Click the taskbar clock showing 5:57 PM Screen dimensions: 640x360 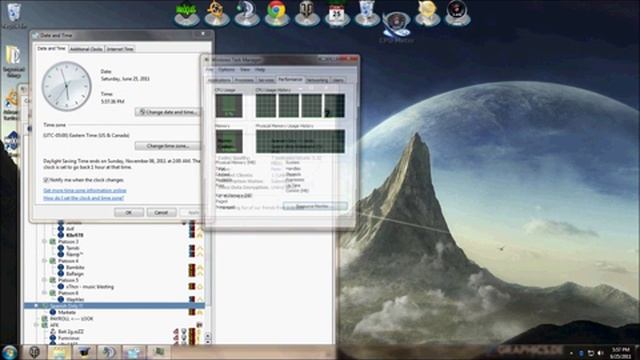click(621, 353)
